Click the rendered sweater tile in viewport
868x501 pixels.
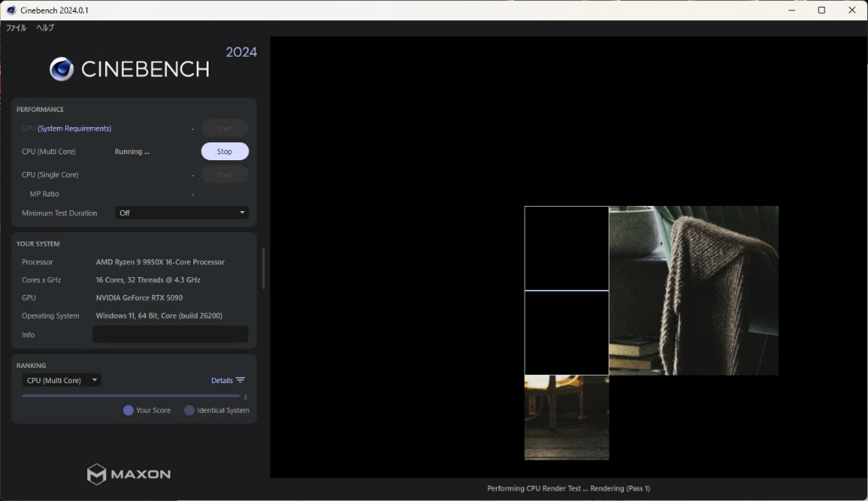(x=693, y=291)
